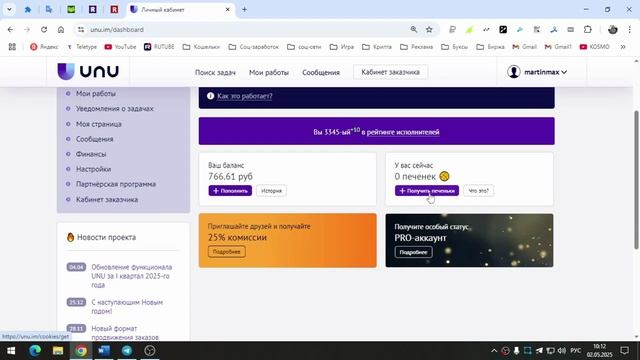The image size is (640, 360).
Task: Open File Explorer from the taskbar
Action: 58,351
